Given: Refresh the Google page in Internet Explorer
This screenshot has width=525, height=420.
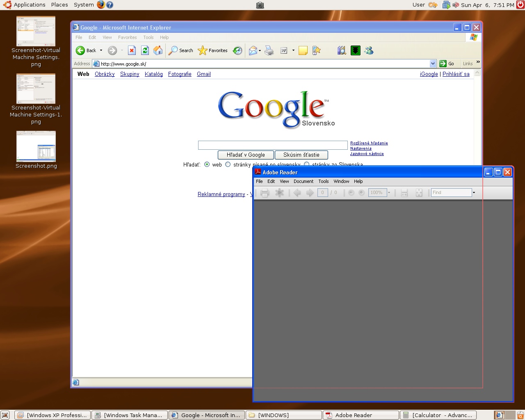Looking at the screenshot, I should coord(145,50).
